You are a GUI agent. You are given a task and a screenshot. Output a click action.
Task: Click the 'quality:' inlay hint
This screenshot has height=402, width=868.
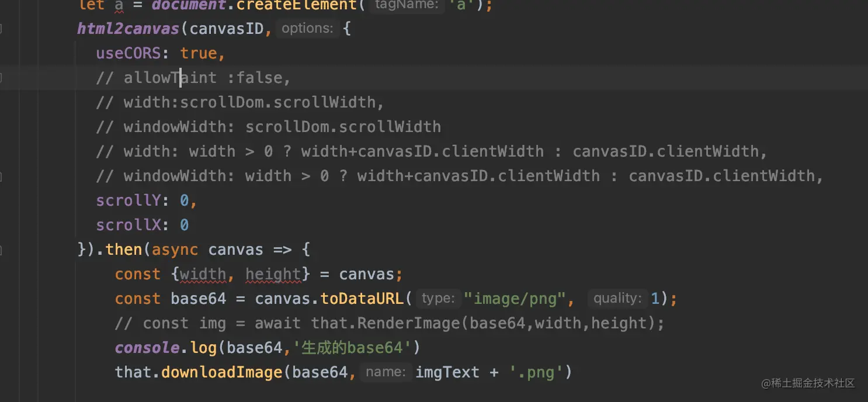[618, 298]
